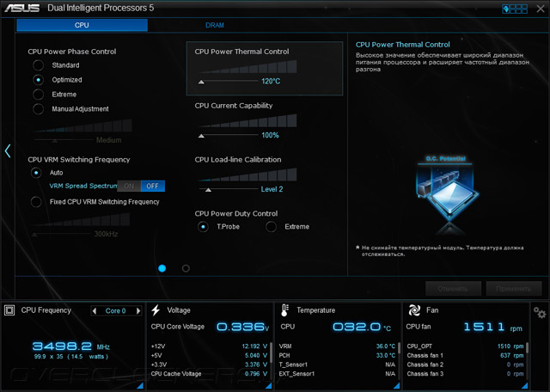Click the CPU Core Voltage value 0.336
Image resolution: width=550 pixels, height=392 pixels.
pos(242,327)
